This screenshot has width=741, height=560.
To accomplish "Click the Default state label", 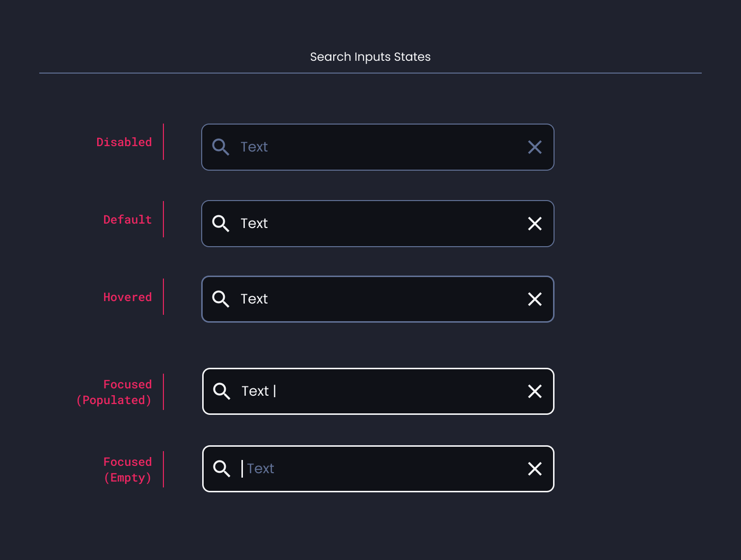I will tap(127, 219).
